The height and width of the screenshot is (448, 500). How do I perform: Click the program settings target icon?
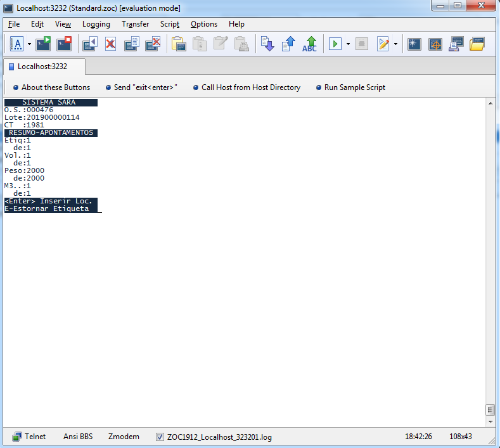click(x=435, y=44)
